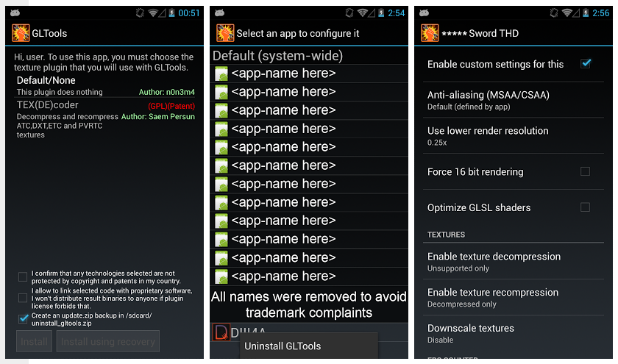Disable 'Enable custom settings for this' checkbox

coord(586,63)
